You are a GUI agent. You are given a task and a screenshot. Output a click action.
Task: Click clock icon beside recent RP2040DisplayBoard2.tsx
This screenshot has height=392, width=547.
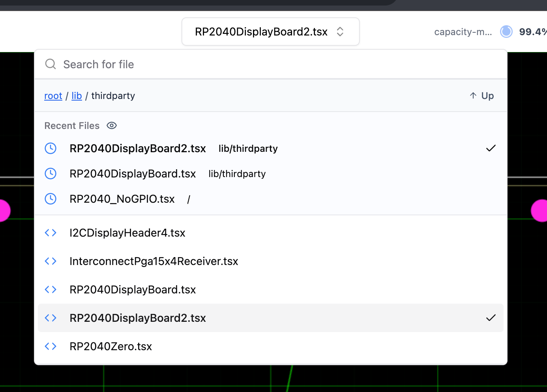(51, 148)
